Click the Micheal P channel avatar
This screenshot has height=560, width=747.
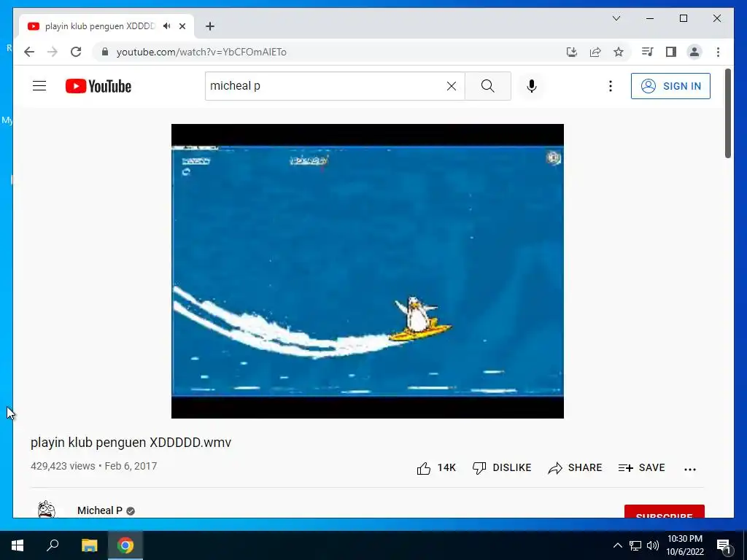[47, 510]
